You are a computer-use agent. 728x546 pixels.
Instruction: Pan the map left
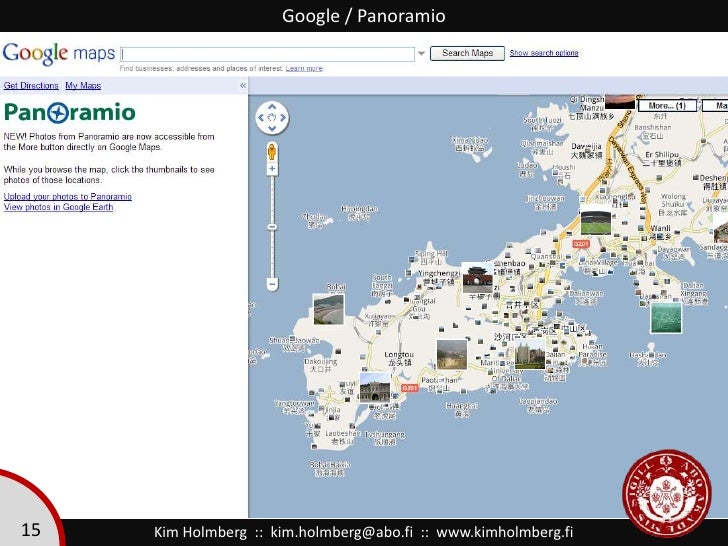click(261, 118)
